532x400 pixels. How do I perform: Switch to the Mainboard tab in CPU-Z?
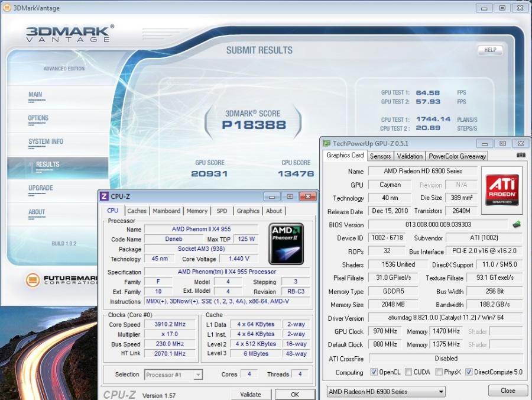166,211
